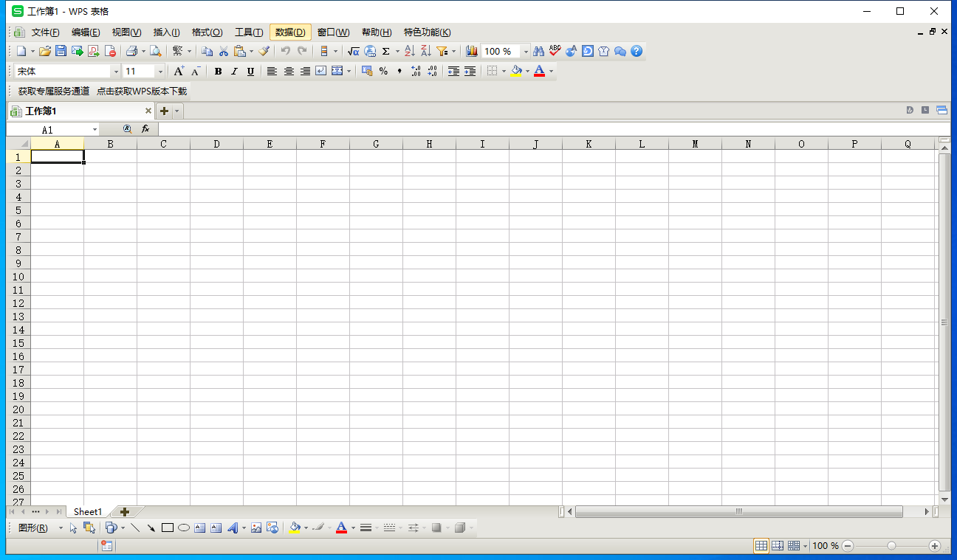Open the 插入(I) menu

(166, 32)
